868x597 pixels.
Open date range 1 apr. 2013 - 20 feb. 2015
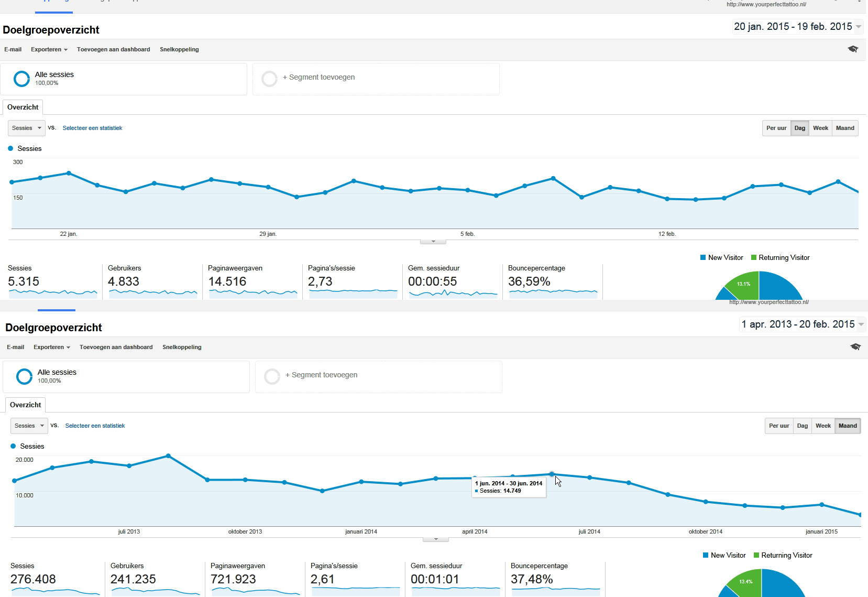click(x=803, y=324)
